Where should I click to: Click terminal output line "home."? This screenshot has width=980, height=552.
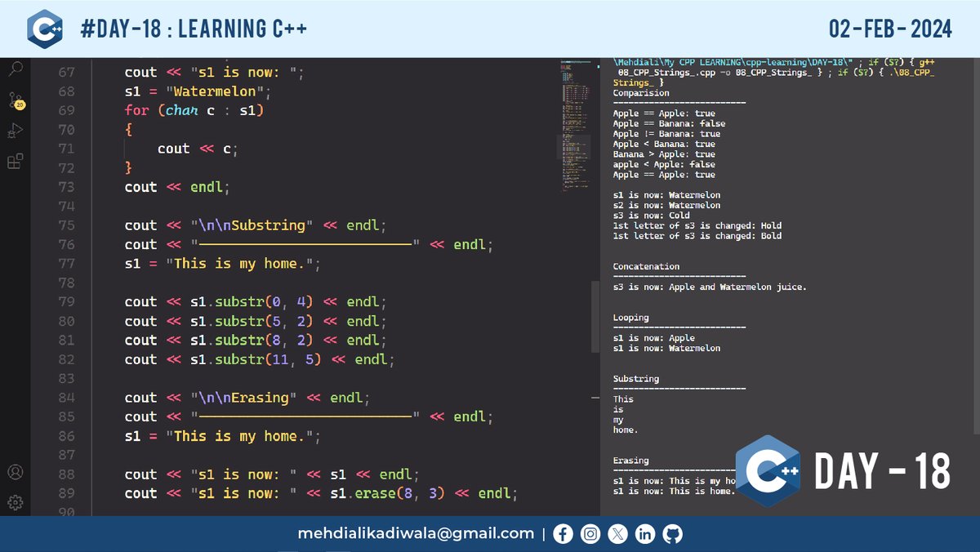[x=626, y=430]
